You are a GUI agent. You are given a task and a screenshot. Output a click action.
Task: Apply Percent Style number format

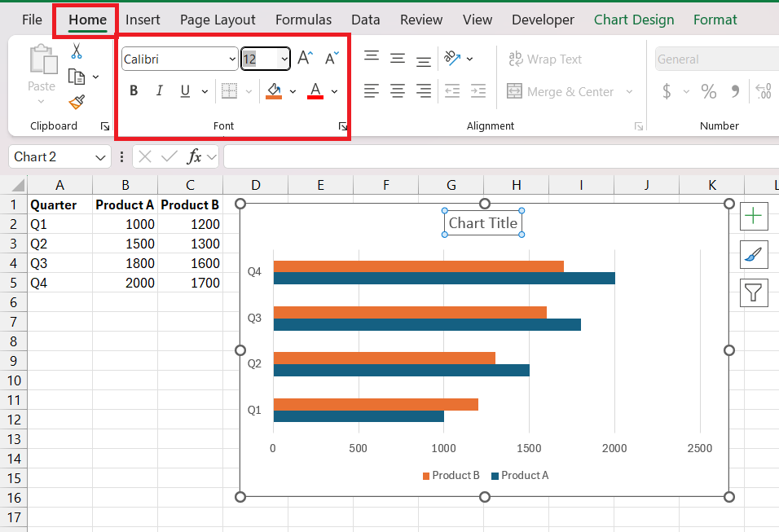[x=708, y=91]
